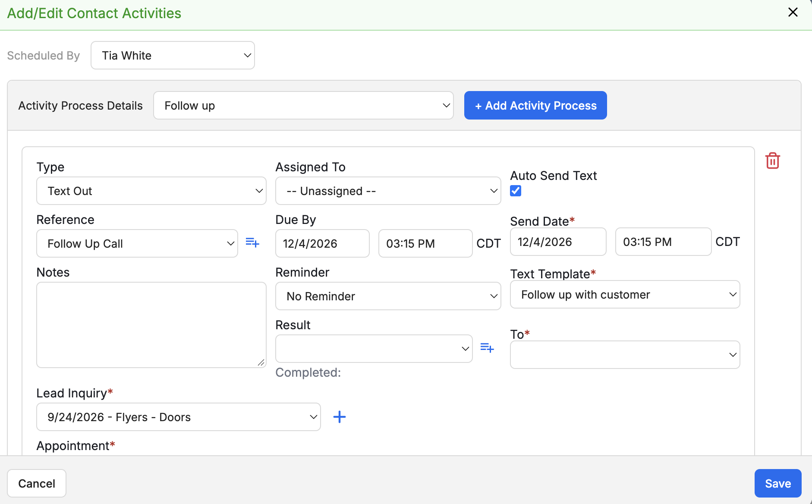Delete this activity with the red trash icon

(x=772, y=161)
